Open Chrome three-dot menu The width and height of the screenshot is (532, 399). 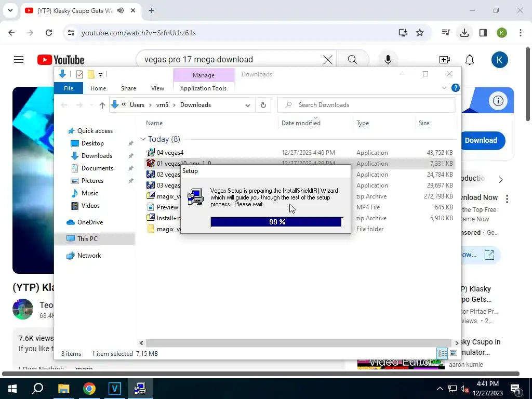pyautogui.click(x=521, y=33)
